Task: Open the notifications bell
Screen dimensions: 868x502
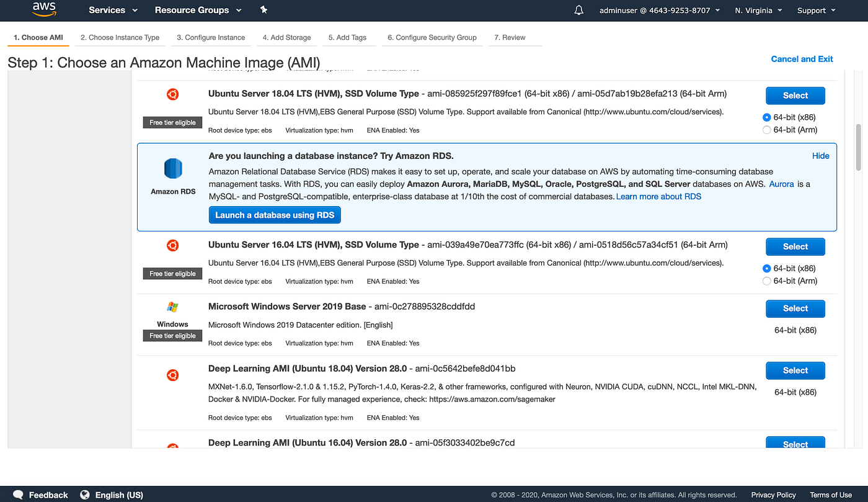Action: [578, 10]
